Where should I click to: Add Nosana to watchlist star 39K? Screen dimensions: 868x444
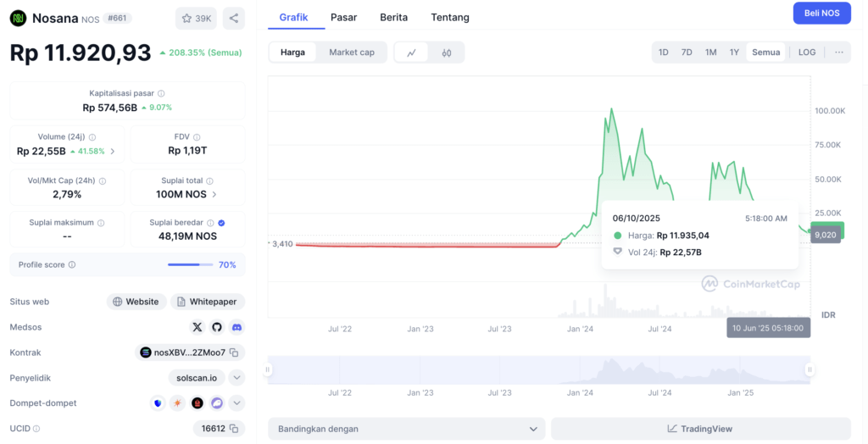tap(196, 19)
